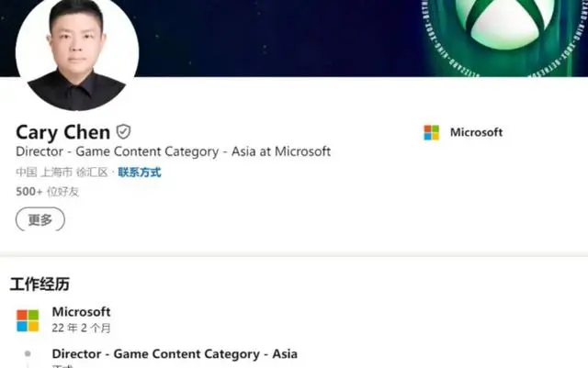Click the 中国 上海市 徐汇区 location text

(62, 173)
